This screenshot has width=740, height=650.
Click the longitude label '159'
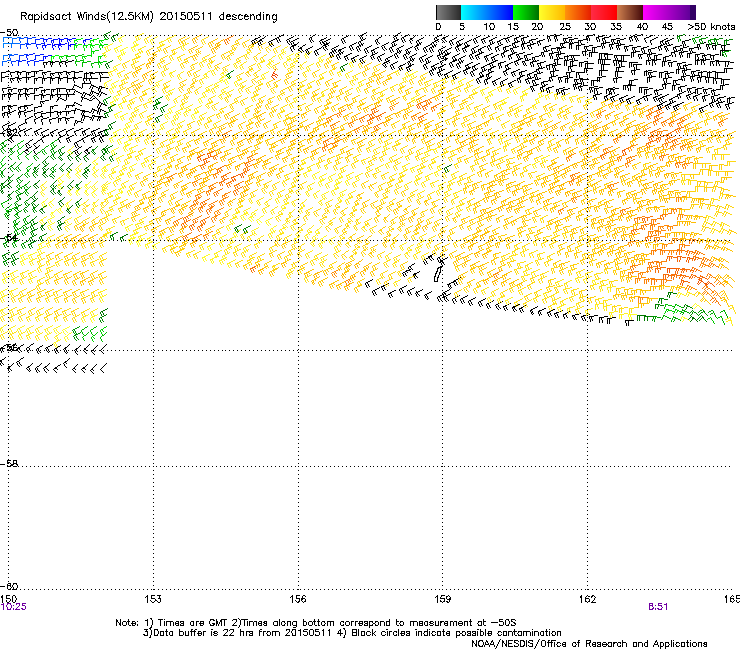[442, 599]
